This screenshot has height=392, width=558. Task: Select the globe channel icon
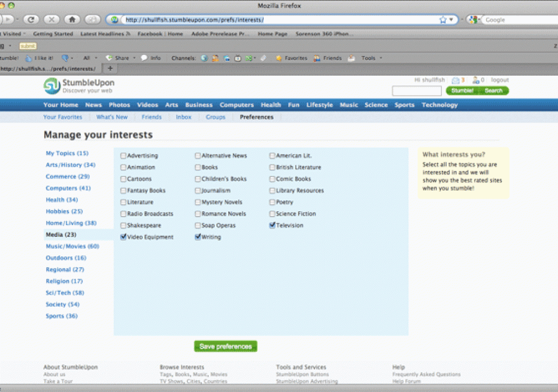(x=204, y=58)
